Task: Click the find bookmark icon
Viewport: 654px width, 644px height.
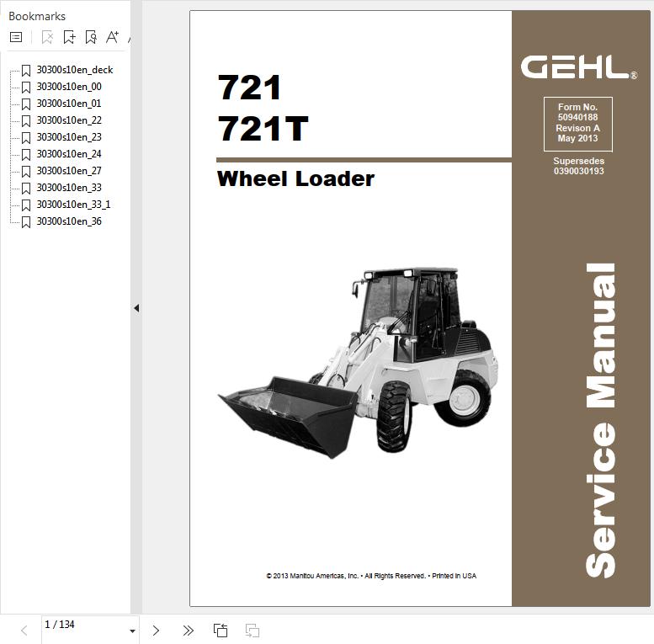Action: 91,37
